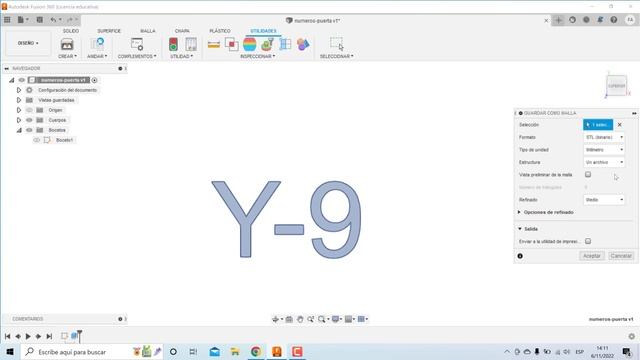Play the timeline
This screenshot has height=360, width=640.
28,336
